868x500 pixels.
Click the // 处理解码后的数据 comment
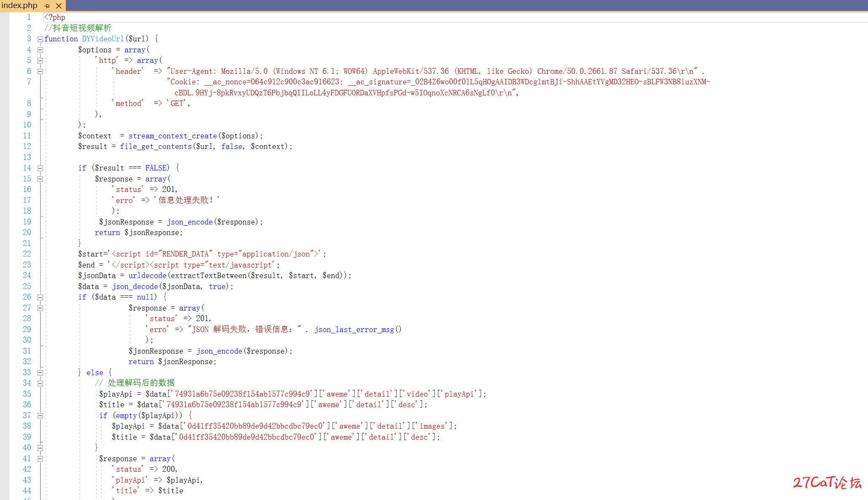tap(135, 383)
